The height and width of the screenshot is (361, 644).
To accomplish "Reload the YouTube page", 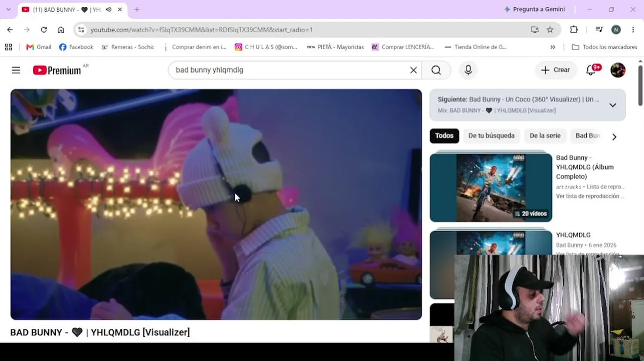I will pyautogui.click(x=44, y=30).
